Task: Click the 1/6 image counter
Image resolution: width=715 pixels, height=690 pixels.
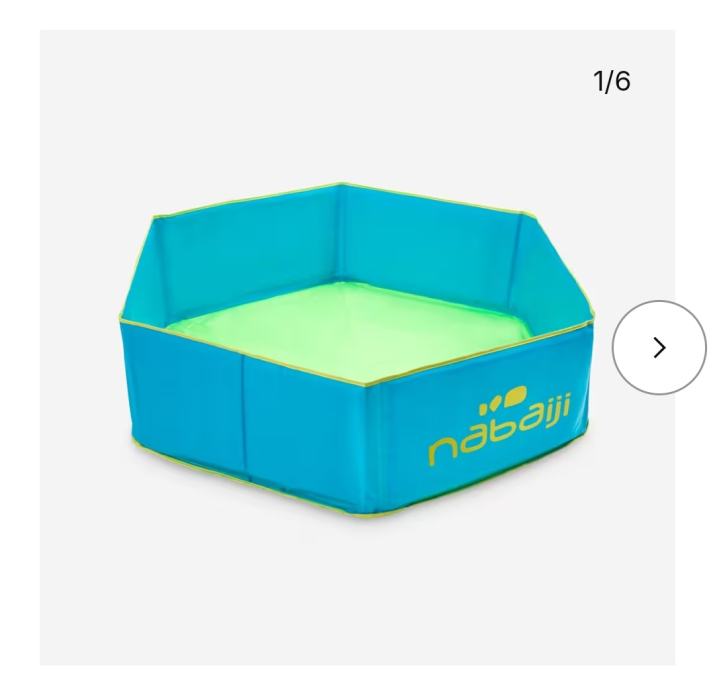Action: [x=611, y=81]
